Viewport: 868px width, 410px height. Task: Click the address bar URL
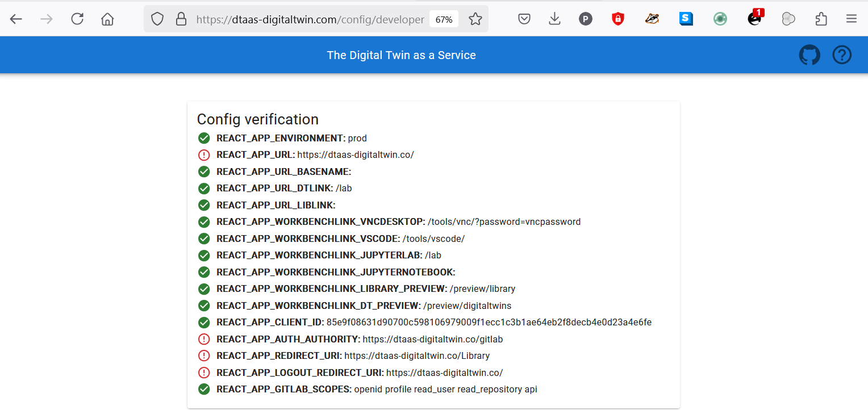coord(310,18)
